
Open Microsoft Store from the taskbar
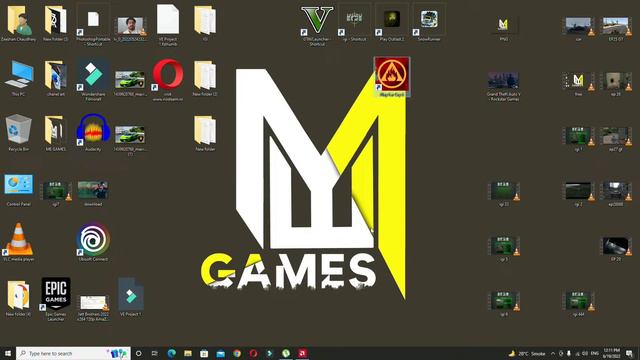coord(204,353)
